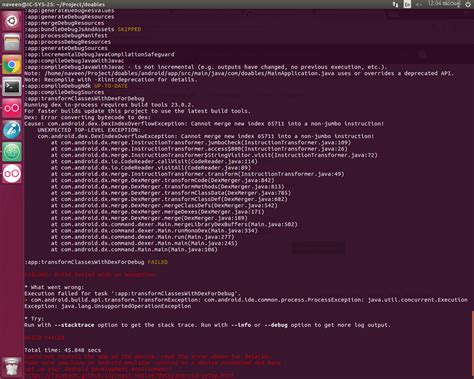The width and height of the screenshot is (474, 379).
Task: Open the green Atom editor icon
Action: click(12, 152)
